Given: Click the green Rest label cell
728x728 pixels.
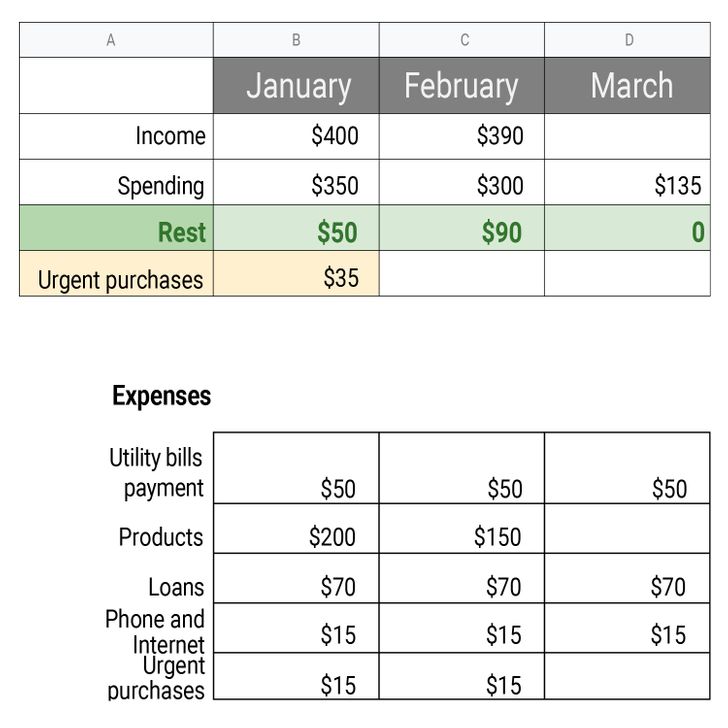Looking at the screenshot, I should coord(116,228).
